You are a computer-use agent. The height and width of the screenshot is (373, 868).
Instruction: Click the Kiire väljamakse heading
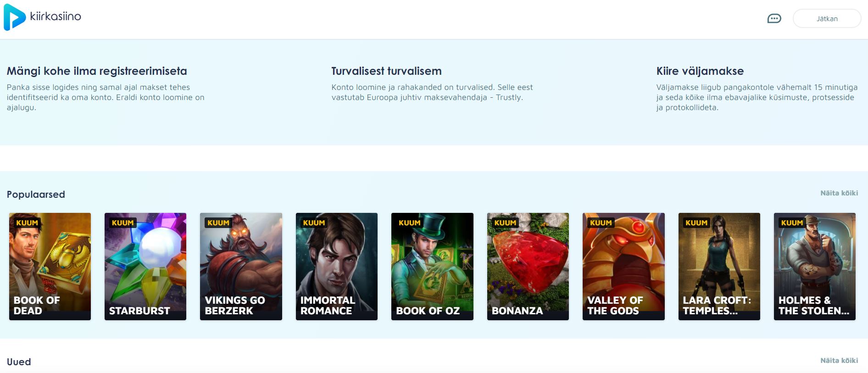[x=700, y=71]
